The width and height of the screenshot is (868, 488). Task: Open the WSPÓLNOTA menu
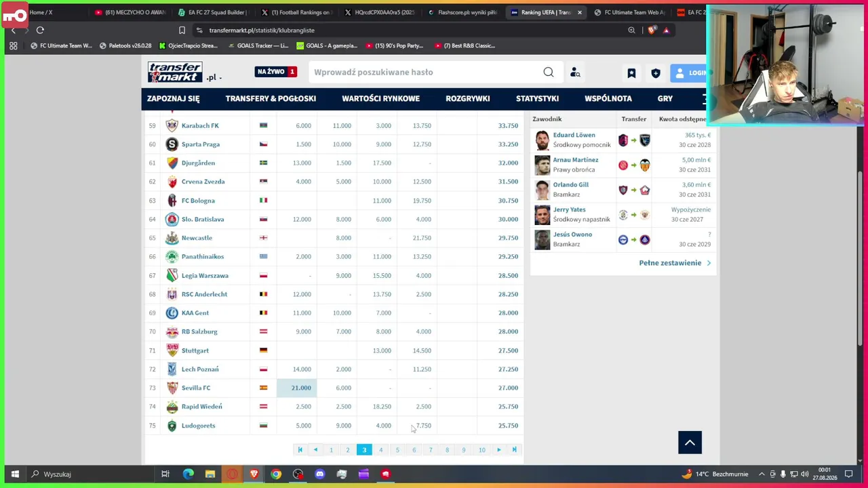pyautogui.click(x=608, y=99)
